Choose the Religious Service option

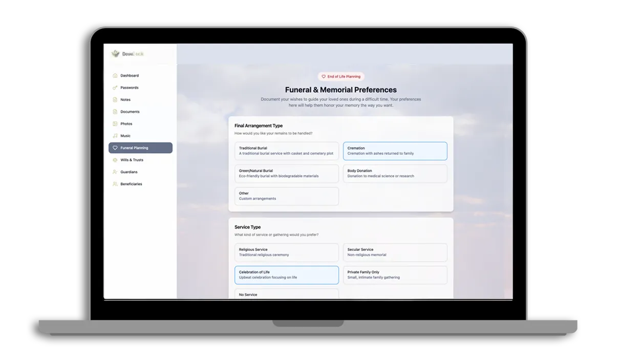286,252
